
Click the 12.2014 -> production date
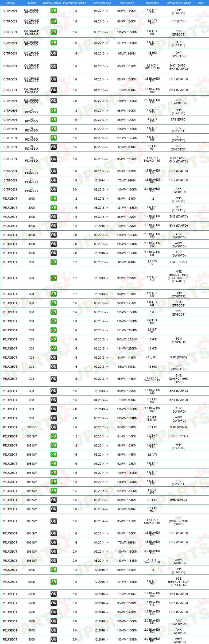click(101, 180)
